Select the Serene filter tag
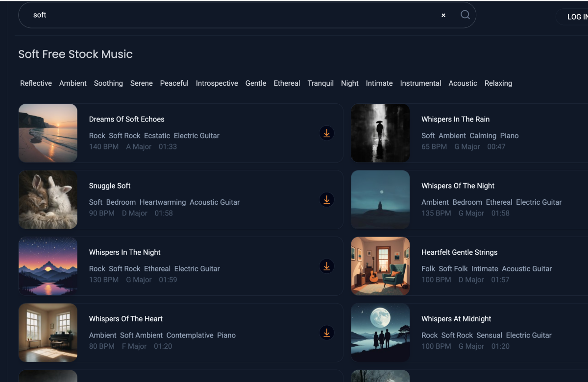The height and width of the screenshot is (382, 588). pos(142,83)
